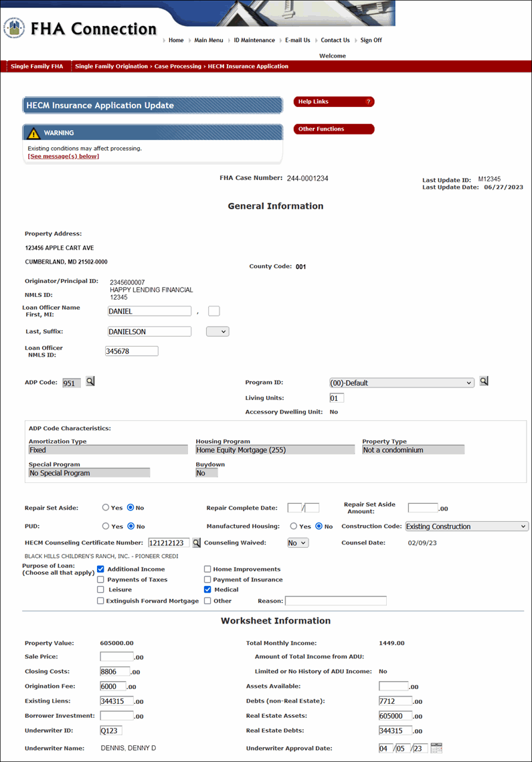Click the Origination Fee field

click(x=113, y=686)
